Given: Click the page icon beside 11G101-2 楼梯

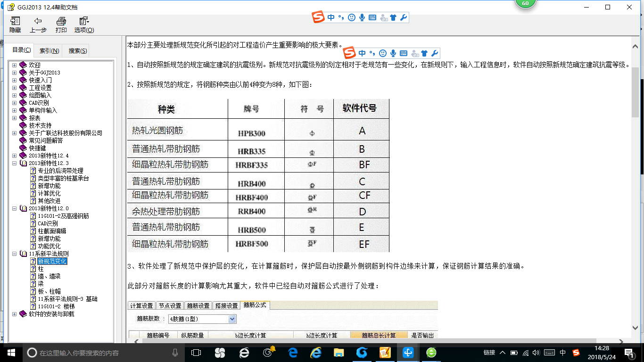Looking at the screenshot, I should 33,306.
